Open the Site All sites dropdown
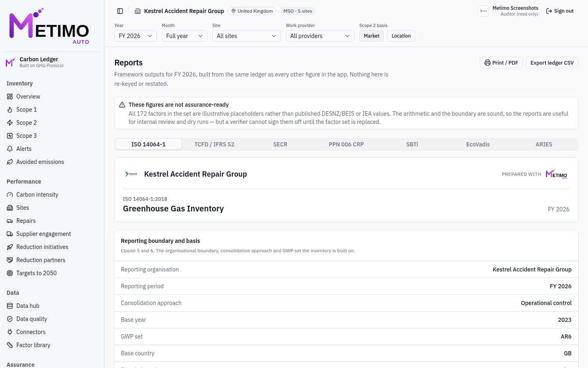The image size is (588, 368). click(247, 36)
